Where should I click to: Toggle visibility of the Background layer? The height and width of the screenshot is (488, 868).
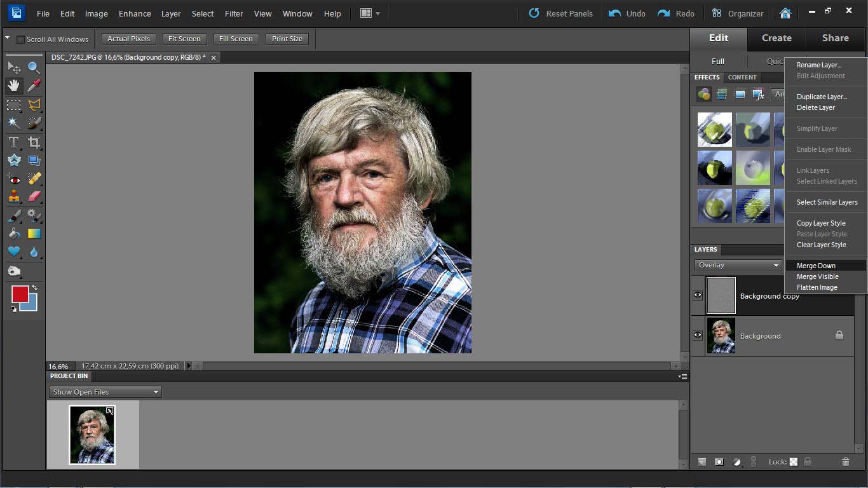click(x=698, y=335)
